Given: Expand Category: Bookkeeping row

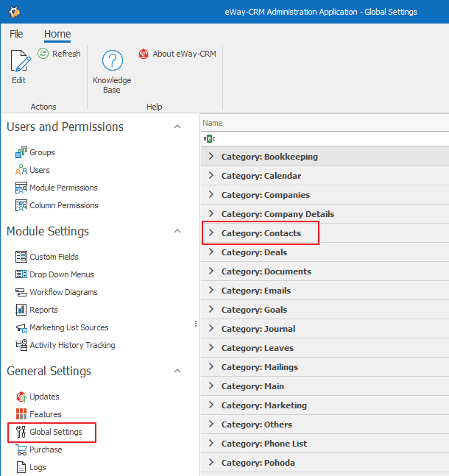Looking at the screenshot, I should (211, 157).
